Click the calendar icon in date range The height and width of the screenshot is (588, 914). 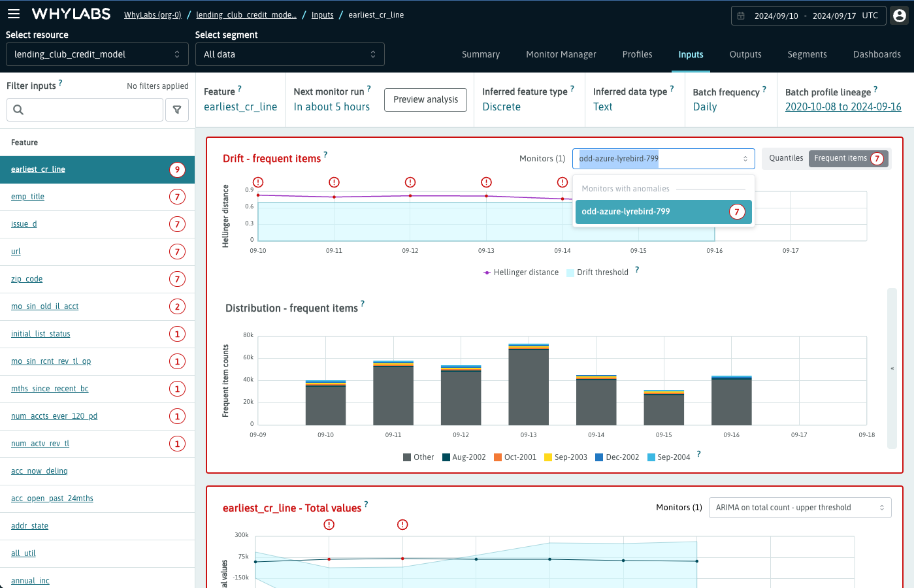click(x=741, y=16)
